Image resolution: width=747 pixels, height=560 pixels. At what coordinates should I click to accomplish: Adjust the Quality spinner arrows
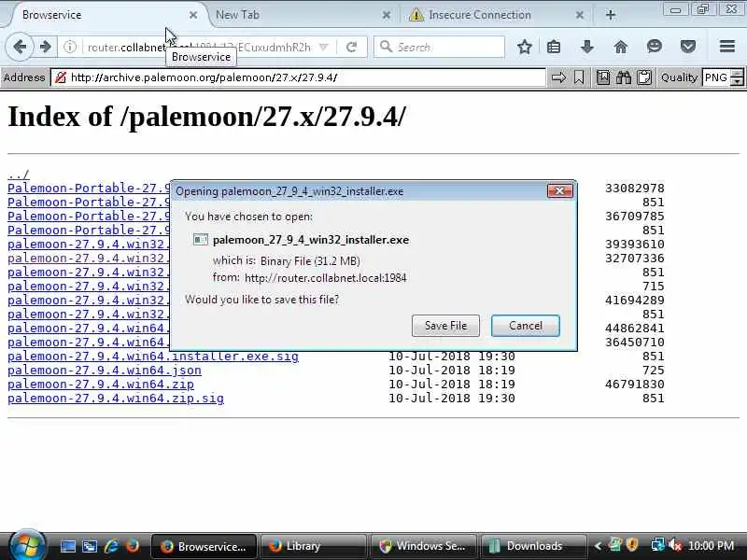[x=737, y=77]
